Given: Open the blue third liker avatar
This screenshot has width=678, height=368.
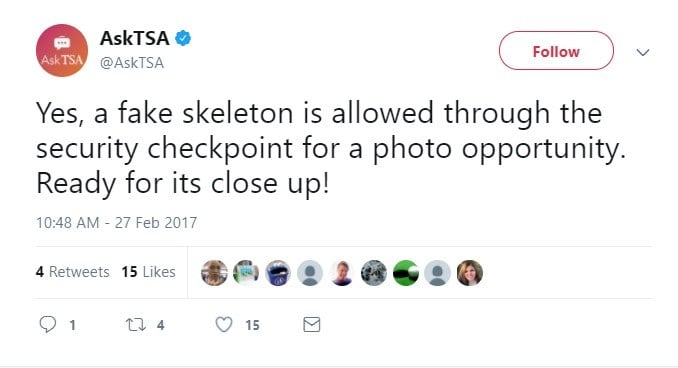Looking at the screenshot, I should click(x=278, y=273).
